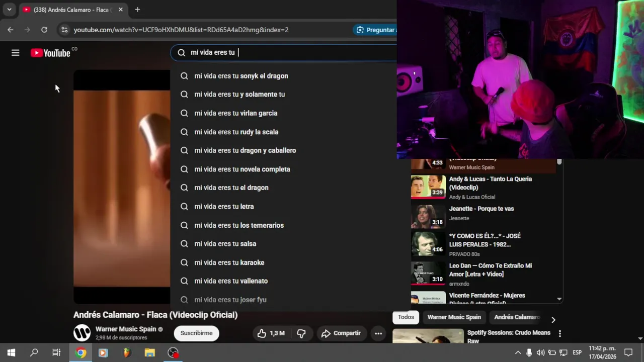This screenshot has width=644, height=362.
Task: Open Warner Music Spain channel avatar
Action: pos(82,333)
